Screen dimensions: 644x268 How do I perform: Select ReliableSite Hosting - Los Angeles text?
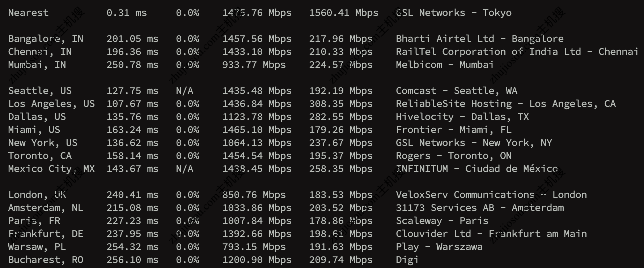(x=505, y=104)
